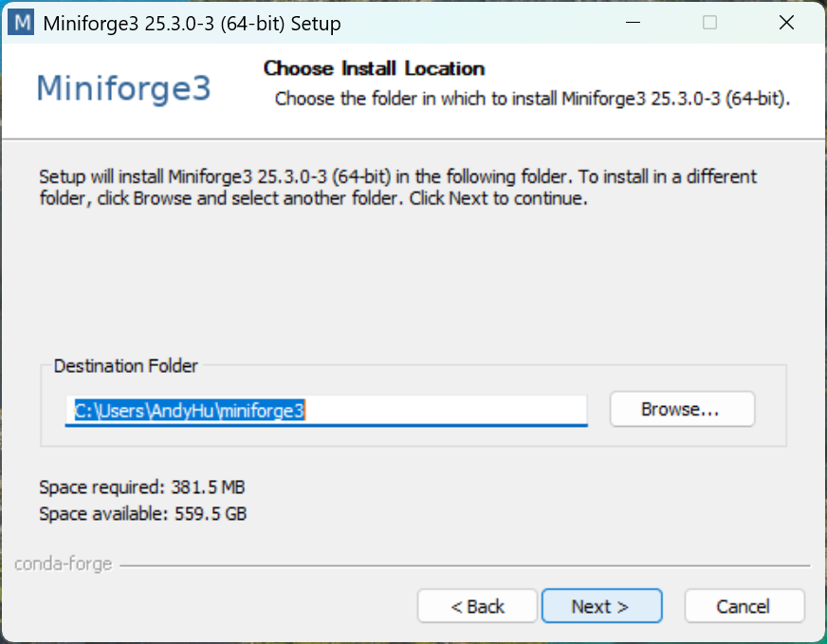Click the separator line beside conda-forge

click(465, 566)
